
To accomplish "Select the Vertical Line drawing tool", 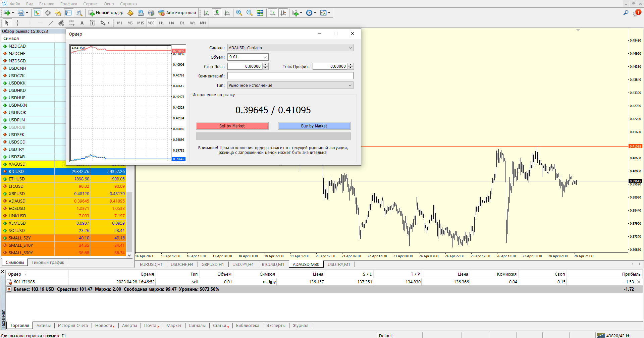I will (30, 23).
